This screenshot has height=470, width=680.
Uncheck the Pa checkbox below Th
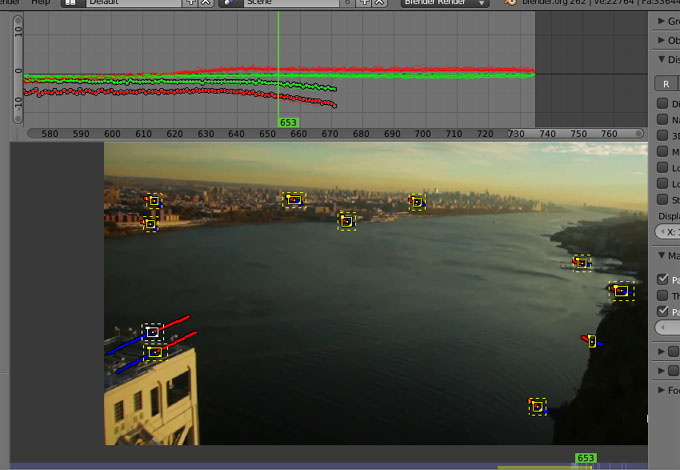click(x=662, y=311)
